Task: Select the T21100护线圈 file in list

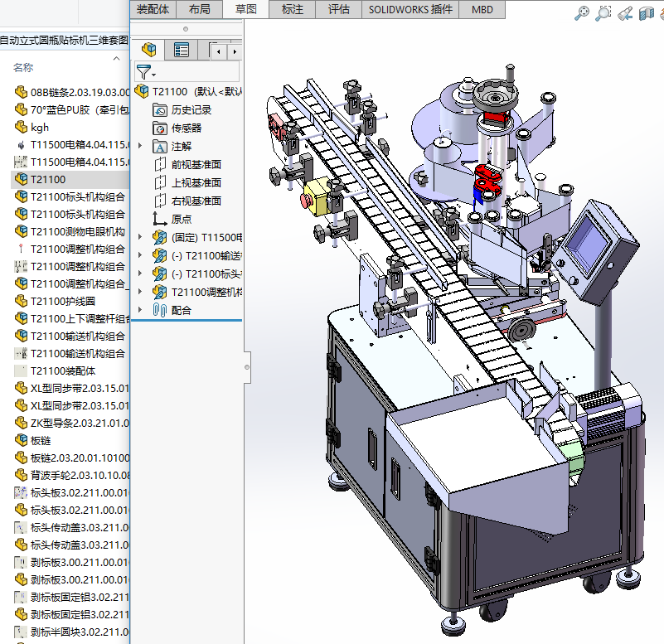Action: [x=62, y=301]
